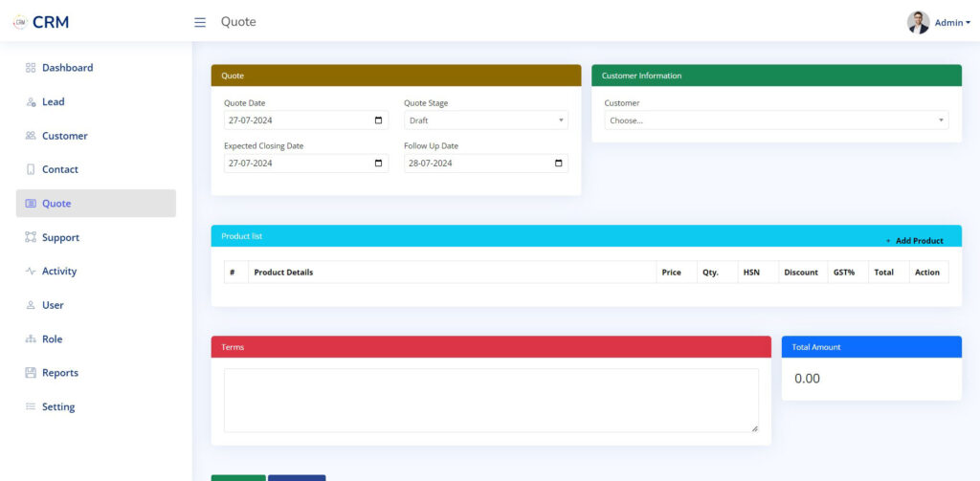Click the Dashboard grid icon
Image resolution: width=980 pixels, height=481 pixels.
tap(31, 68)
